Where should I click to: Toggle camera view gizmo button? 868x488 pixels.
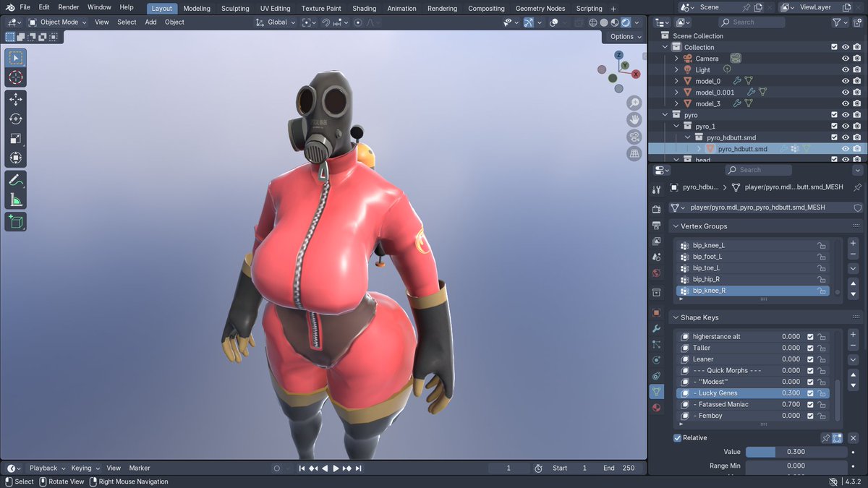[634, 137]
